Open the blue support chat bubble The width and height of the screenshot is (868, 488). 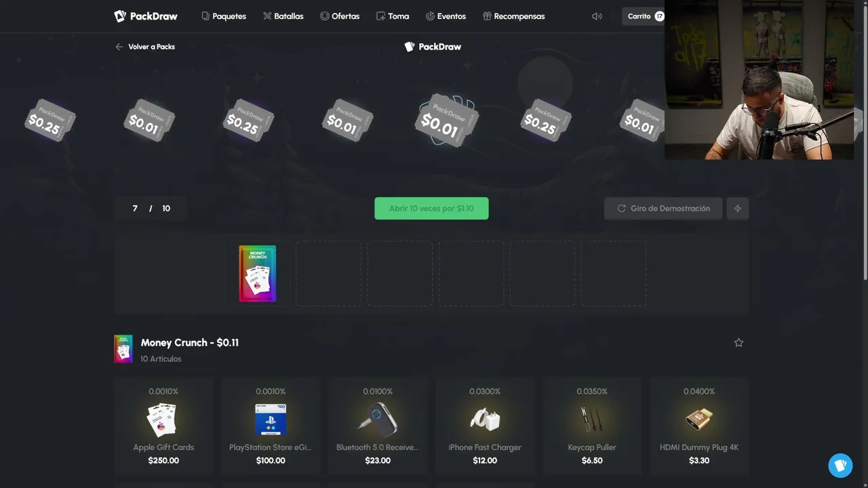pyautogui.click(x=840, y=466)
